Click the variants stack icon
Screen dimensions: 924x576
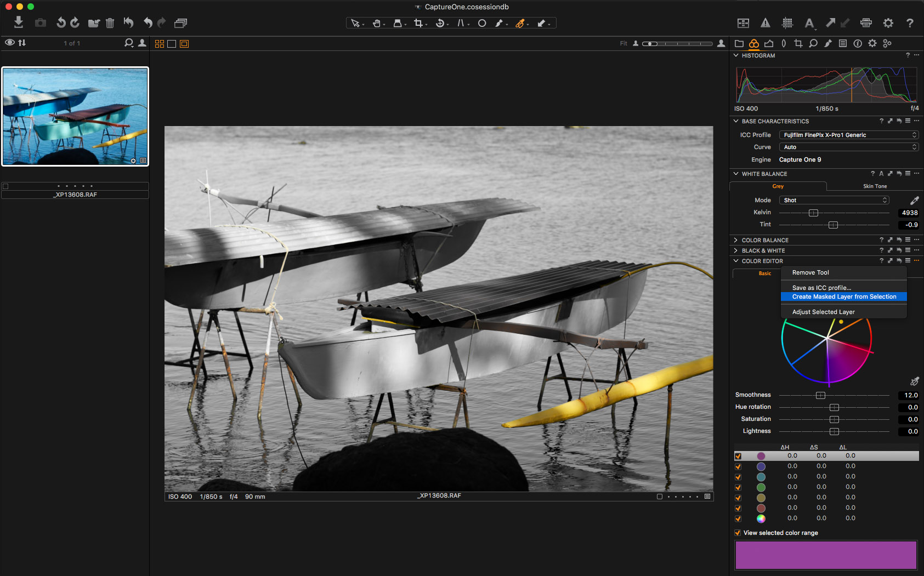(180, 23)
